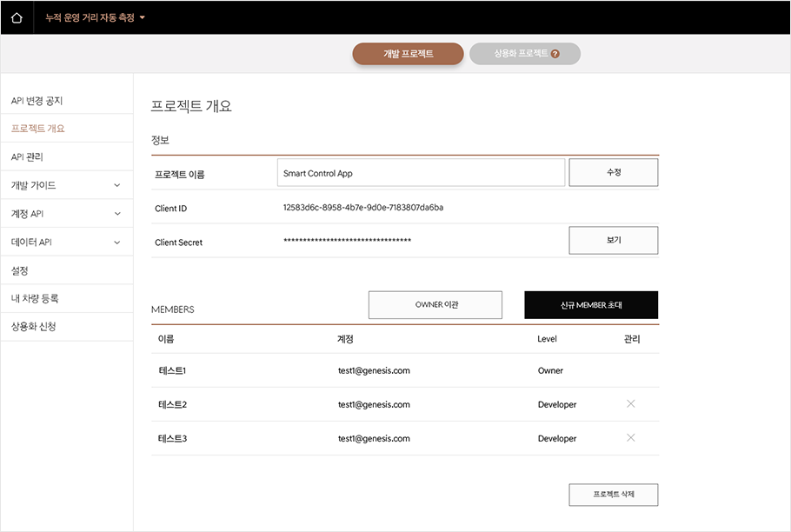Open the 설정 sidebar item
The image size is (791, 532).
click(x=20, y=270)
